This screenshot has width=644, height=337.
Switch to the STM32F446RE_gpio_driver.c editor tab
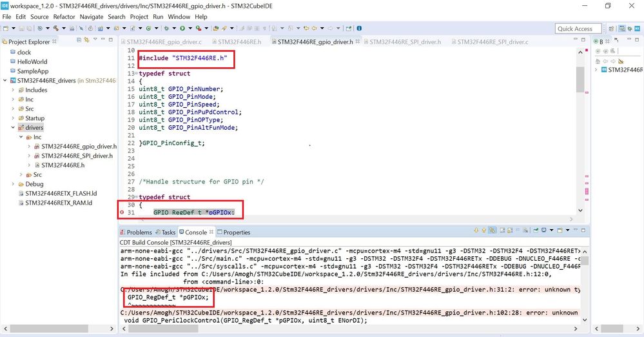161,42
